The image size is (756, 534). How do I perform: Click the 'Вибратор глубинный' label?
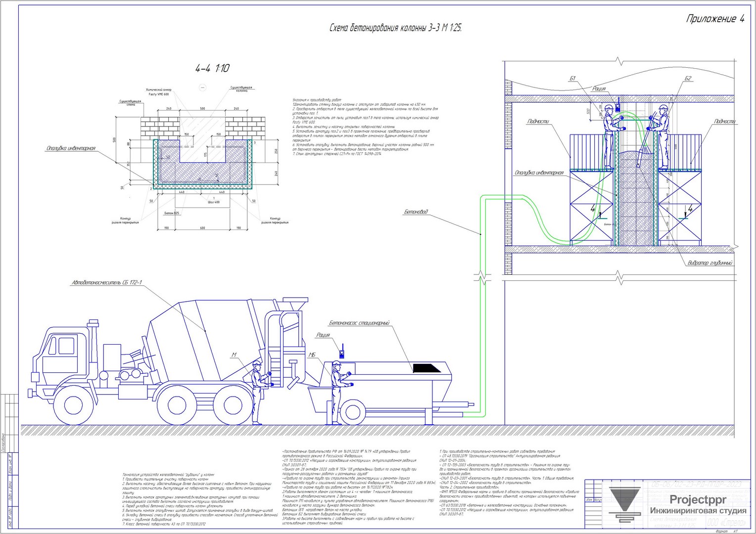(x=709, y=264)
